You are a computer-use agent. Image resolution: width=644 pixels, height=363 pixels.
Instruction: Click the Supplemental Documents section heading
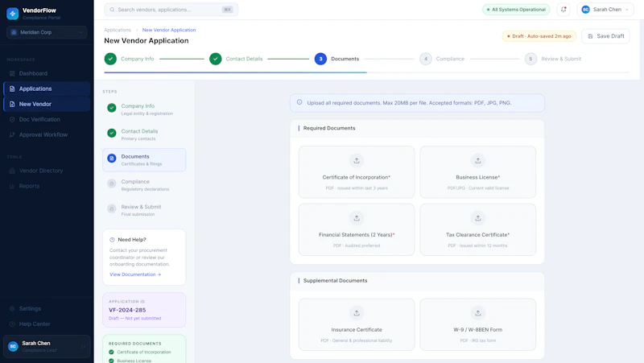tap(335, 280)
